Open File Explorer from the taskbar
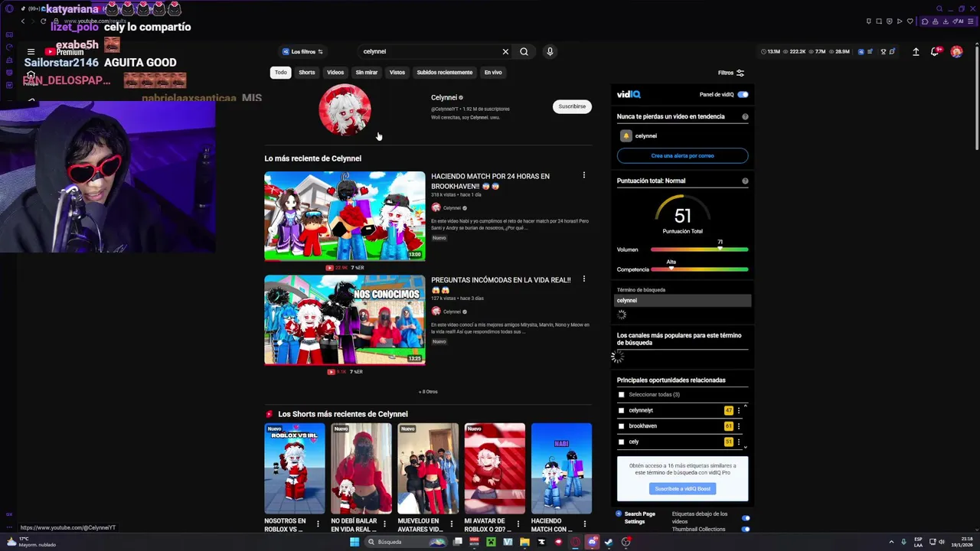Screen dimensions: 980x551 click(524, 542)
